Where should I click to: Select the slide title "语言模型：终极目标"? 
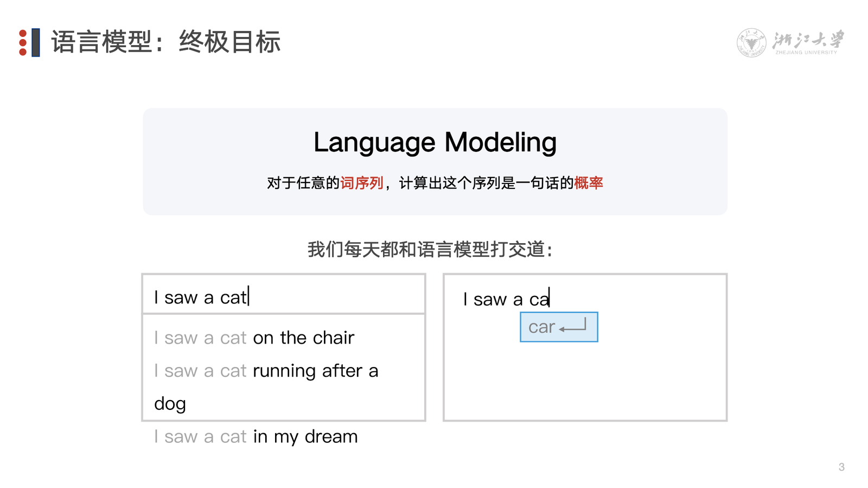(166, 42)
